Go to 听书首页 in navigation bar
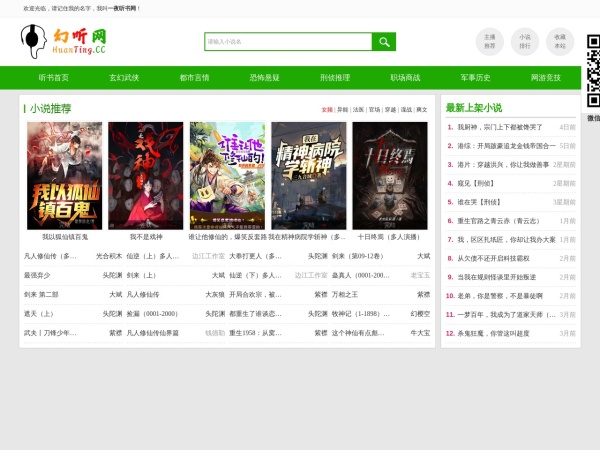 point(54,77)
